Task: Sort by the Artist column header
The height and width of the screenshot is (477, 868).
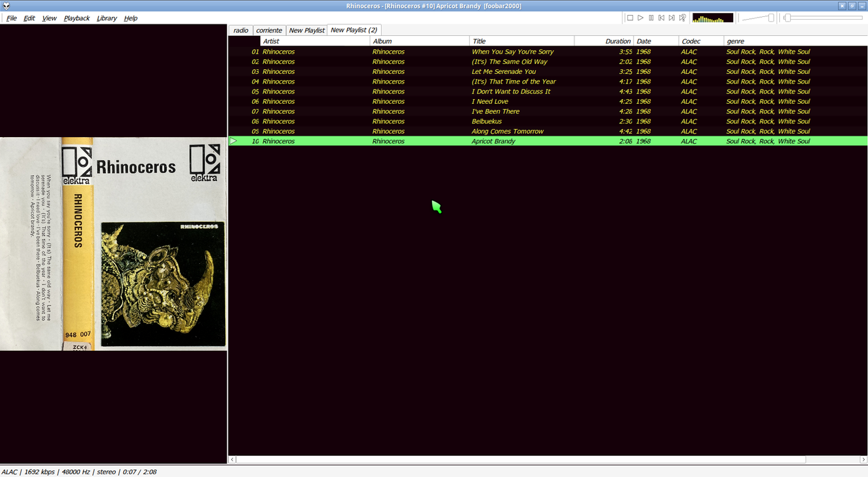Action: (315, 41)
